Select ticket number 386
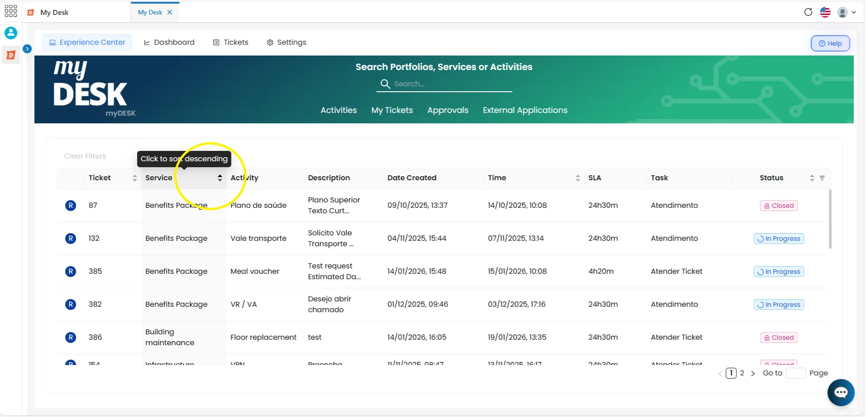868x417 pixels. tap(95, 337)
